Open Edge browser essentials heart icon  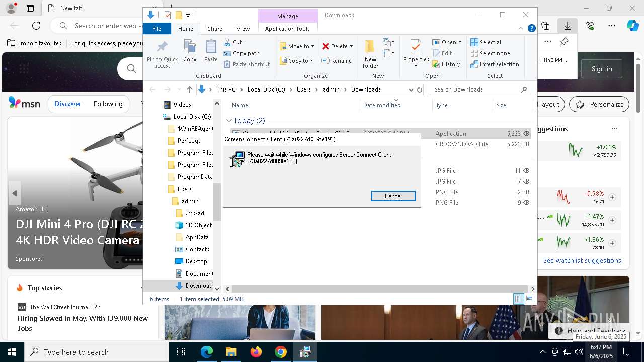(590, 26)
